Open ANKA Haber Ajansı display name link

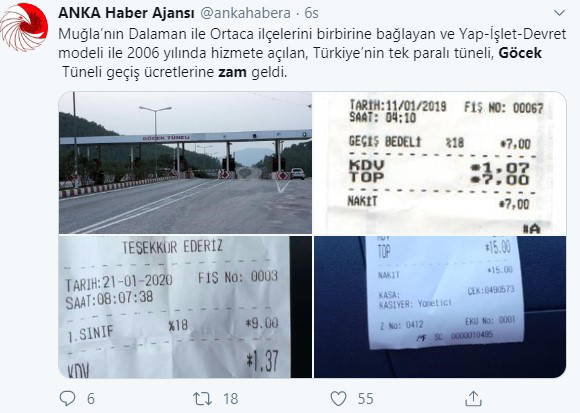pyautogui.click(x=126, y=13)
